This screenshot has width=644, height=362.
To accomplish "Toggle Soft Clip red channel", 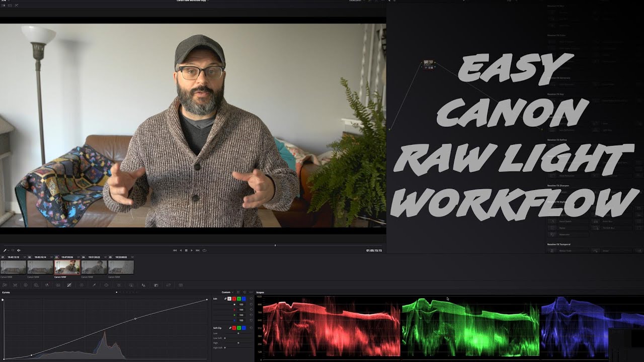I will [x=234, y=328].
